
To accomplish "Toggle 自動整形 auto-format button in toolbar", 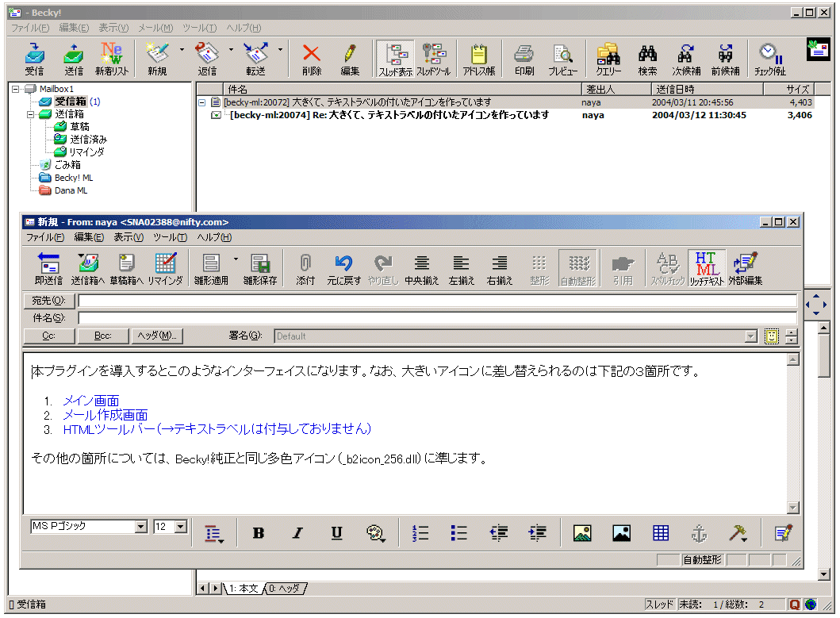I will pos(578,268).
